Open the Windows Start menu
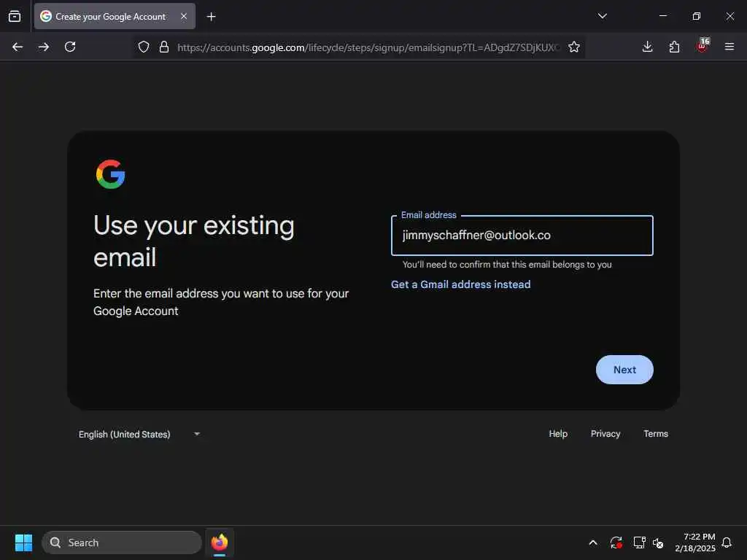 click(x=23, y=542)
